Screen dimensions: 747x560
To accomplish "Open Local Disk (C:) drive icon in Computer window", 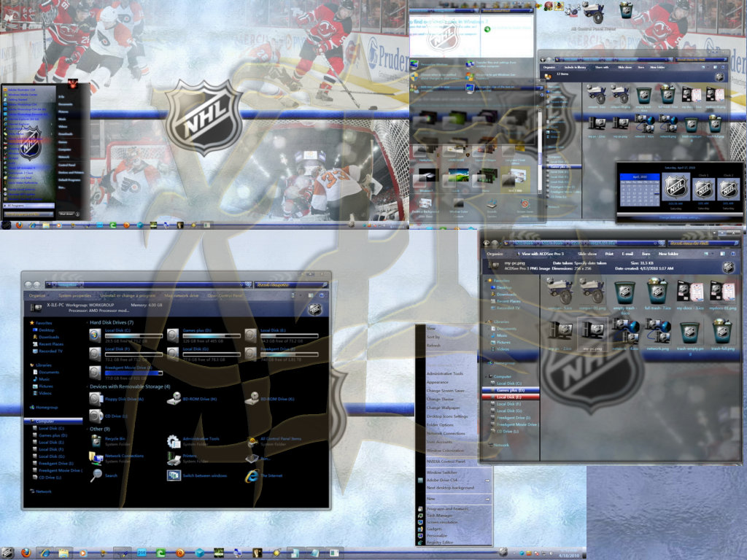I will point(96,335).
